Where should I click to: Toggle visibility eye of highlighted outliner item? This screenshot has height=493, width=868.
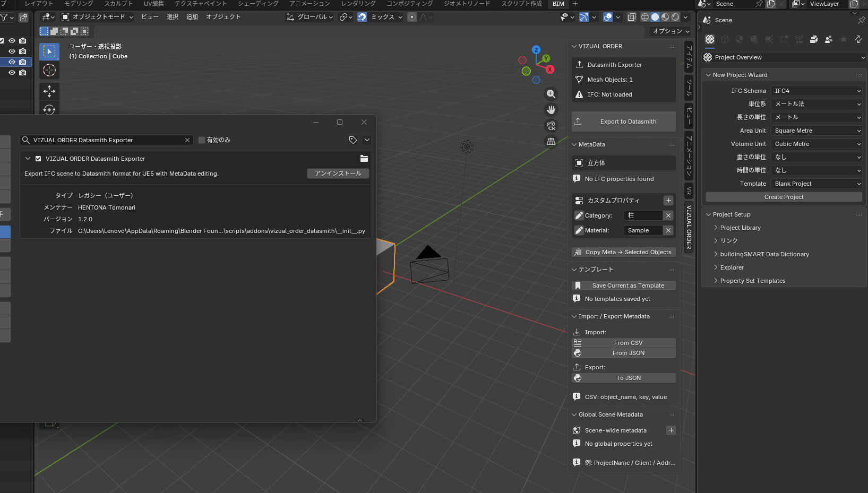(12, 62)
